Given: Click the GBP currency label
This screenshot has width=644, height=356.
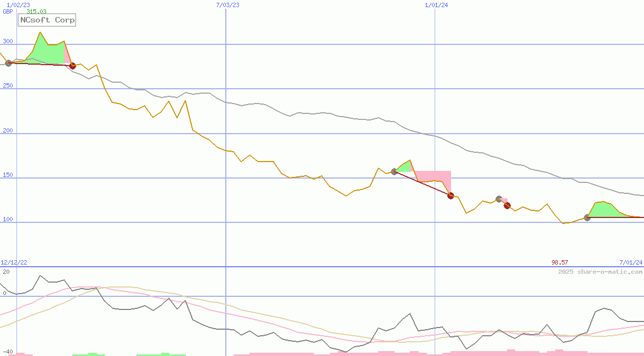Looking at the screenshot, I should click(8, 12).
